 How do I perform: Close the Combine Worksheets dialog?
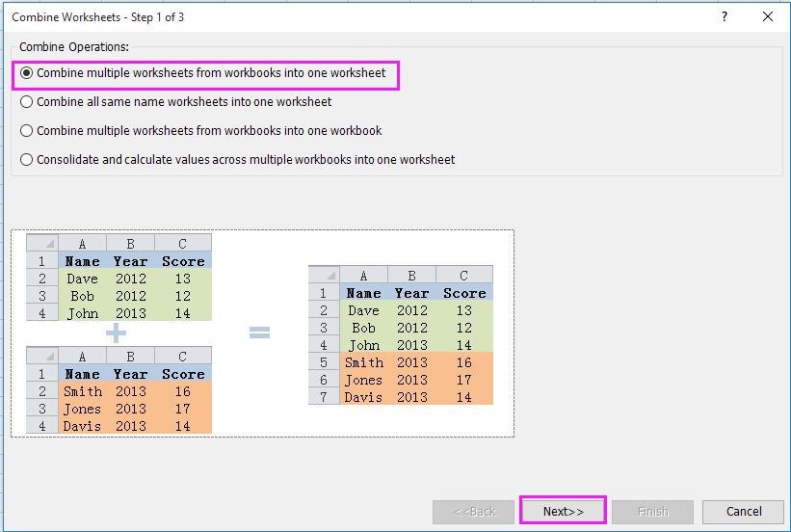point(768,16)
